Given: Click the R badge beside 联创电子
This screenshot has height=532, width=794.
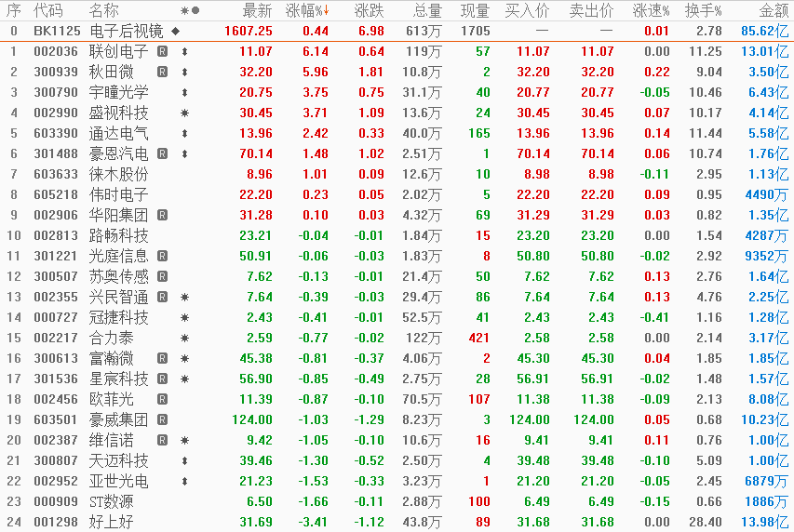Looking at the screenshot, I should pos(162,51).
